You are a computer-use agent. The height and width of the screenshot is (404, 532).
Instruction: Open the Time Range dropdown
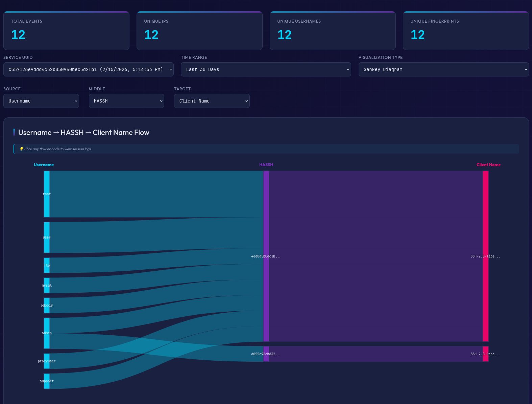(x=266, y=69)
